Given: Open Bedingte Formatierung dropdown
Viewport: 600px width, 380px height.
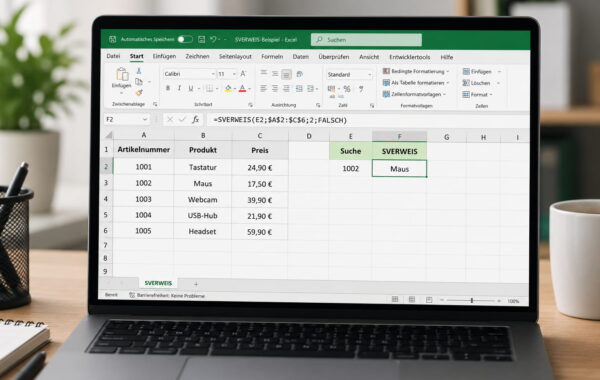Looking at the screenshot, I should (x=416, y=71).
